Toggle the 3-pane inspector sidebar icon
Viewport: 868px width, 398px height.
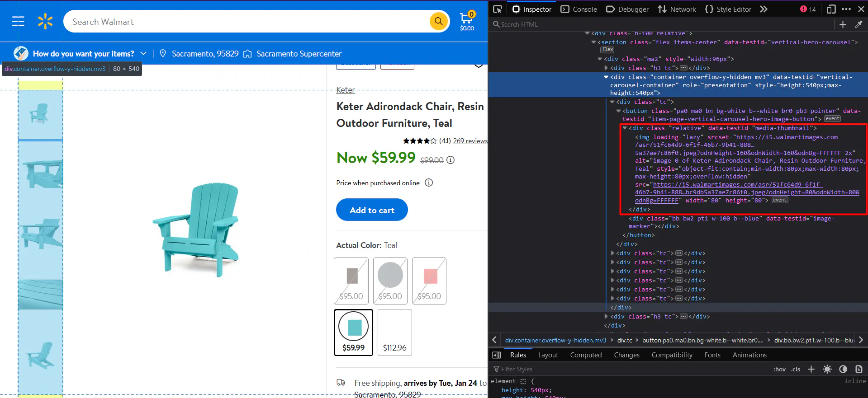[496, 355]
